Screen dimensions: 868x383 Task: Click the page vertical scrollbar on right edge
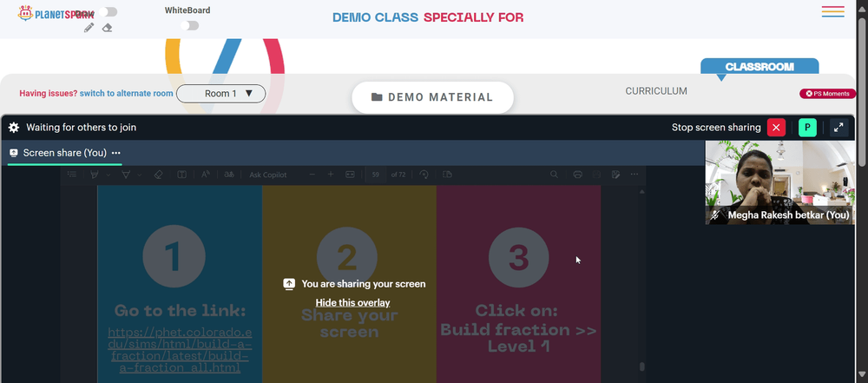[x=862, y=91]
